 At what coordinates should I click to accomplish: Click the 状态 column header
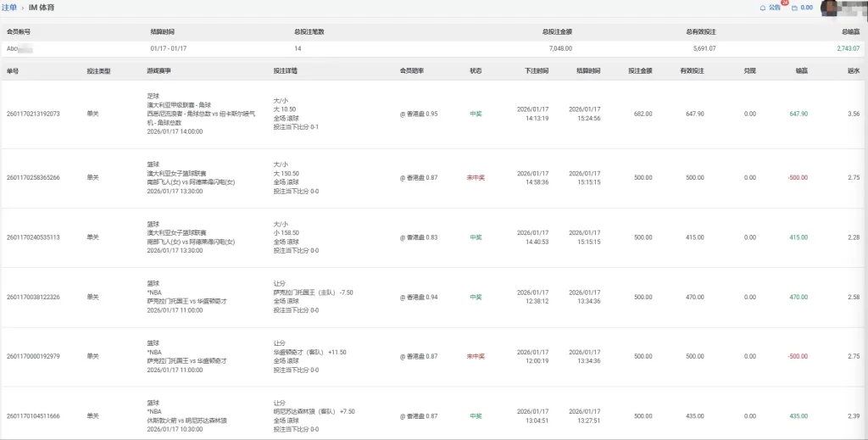point(476,71)
